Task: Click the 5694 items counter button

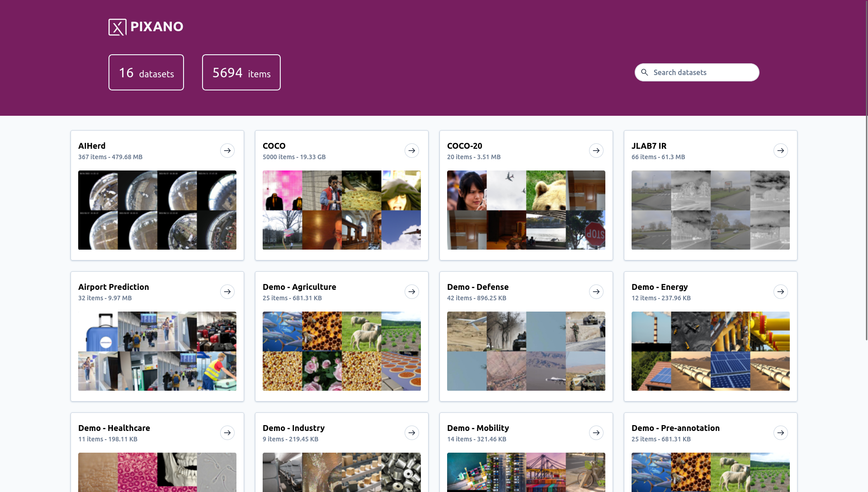Action: tap(241, 72)
